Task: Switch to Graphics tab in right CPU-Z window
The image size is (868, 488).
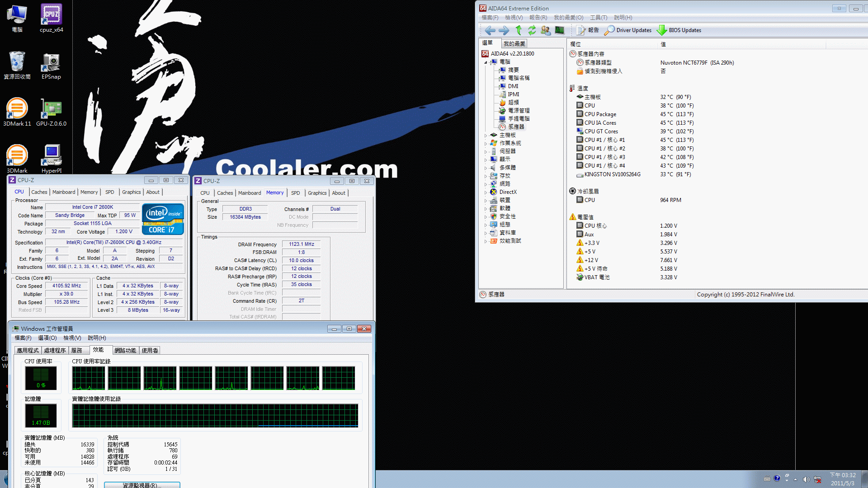Action: [317, 193]
